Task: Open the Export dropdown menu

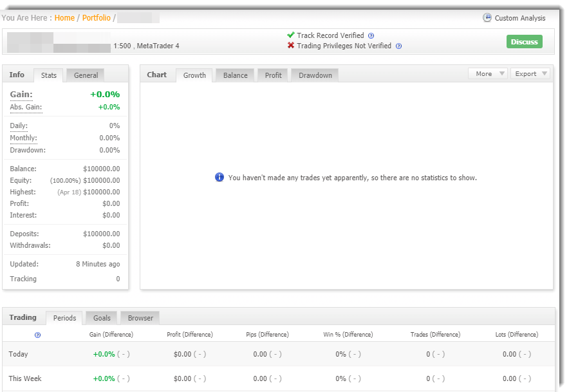Action: (530, 74)
